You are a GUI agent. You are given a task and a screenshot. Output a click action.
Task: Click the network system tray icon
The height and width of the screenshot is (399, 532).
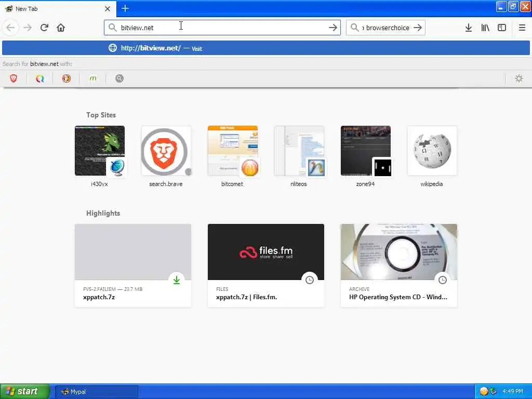(x=494, y=392)
